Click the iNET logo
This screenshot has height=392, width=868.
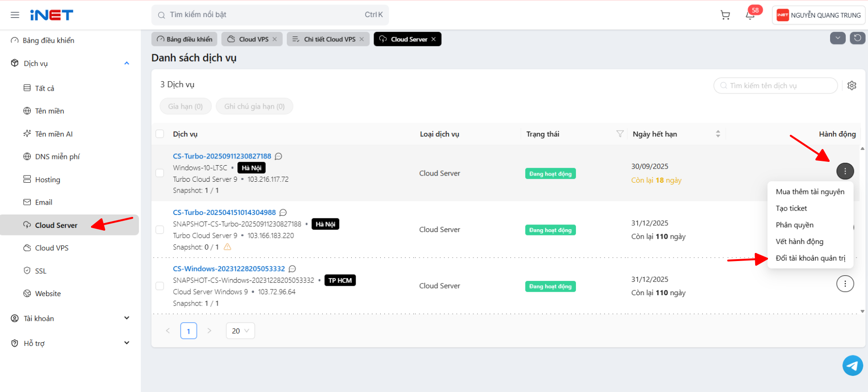pyautogui.click(x=51, y=15)
